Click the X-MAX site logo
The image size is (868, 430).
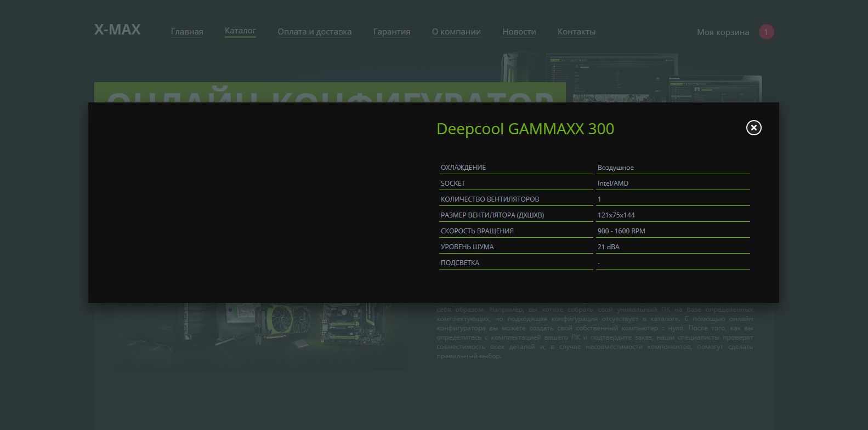click(x=117, y=30)
